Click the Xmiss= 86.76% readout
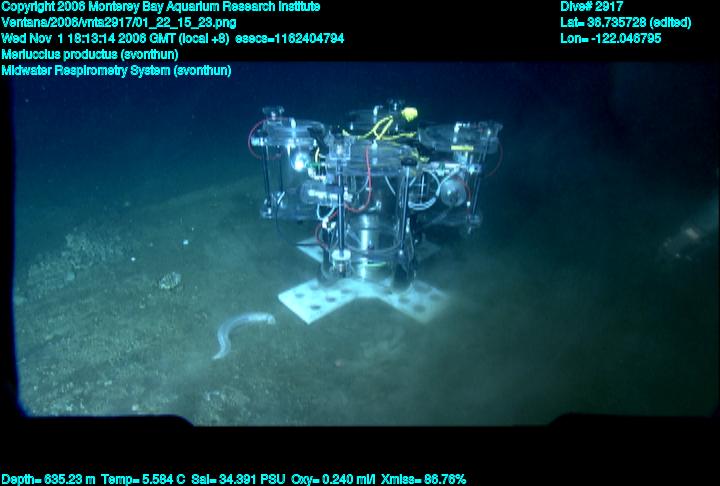Image resolution: width=720 pixels, height=486 pixels. pos(423,480)
